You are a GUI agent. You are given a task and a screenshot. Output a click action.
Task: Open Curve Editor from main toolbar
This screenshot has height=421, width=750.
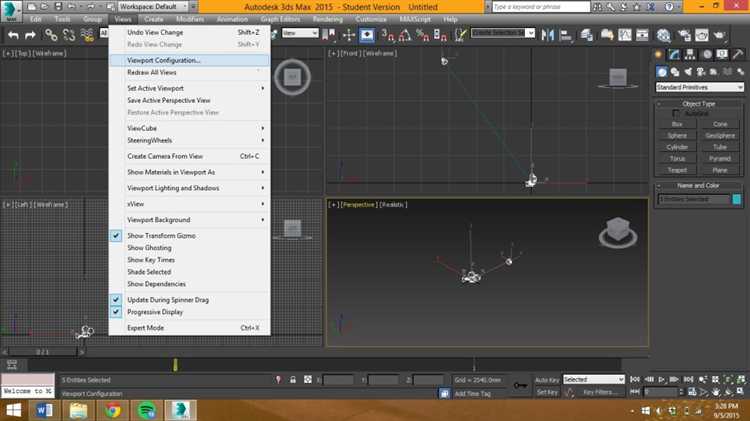point(625,34)
